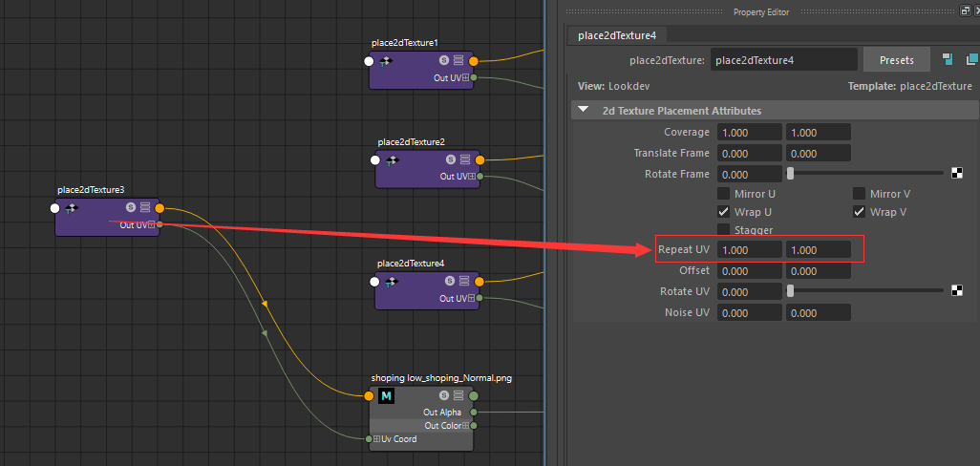980x466 pixels.
Task: Click the first Repeat UV value field
Action: coord(750,249)
